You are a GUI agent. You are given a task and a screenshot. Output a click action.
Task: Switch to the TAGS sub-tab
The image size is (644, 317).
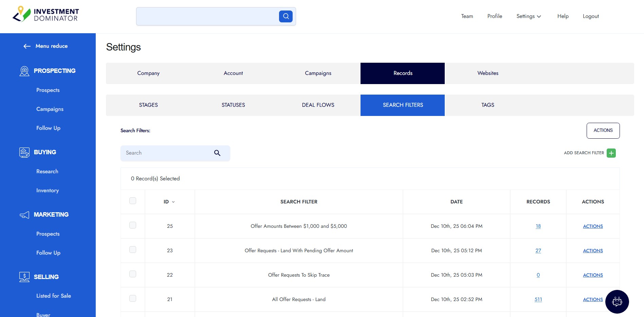click(487, 105)
